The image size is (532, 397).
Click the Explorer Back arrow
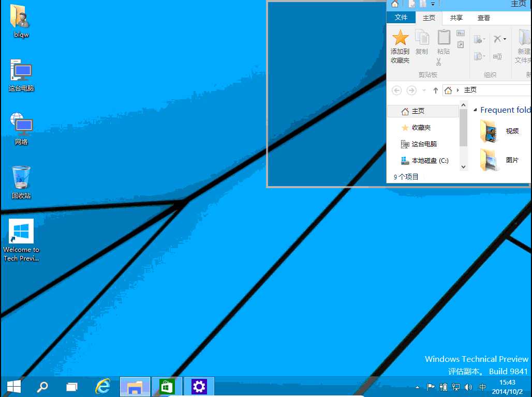[396, 90]
